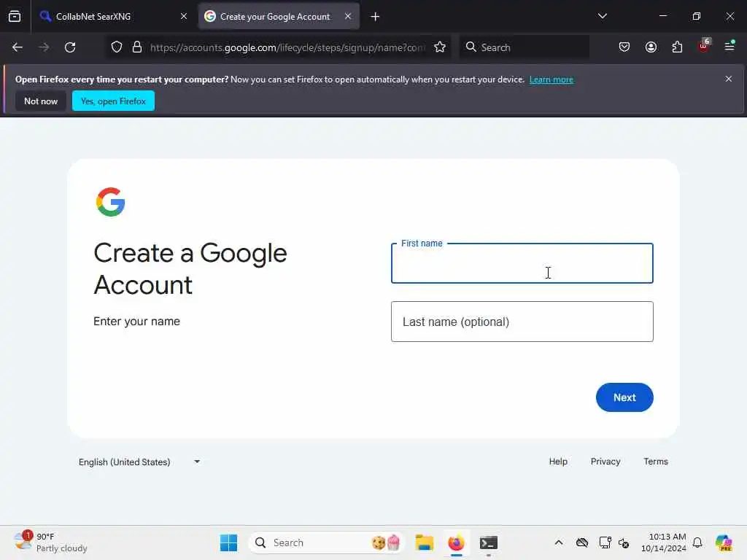Dismiss the Firefox startup notification bar
This screenshot has height=560, width=747.
tap(729, 79)
